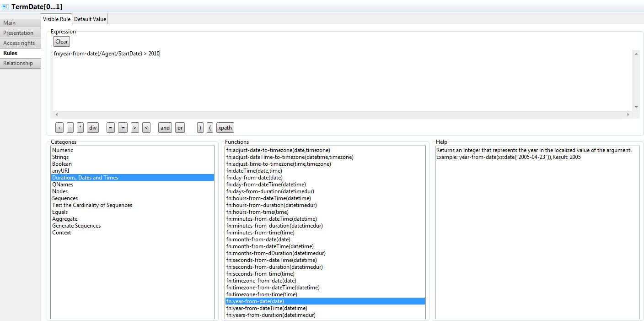The width and height of the screenshot is (644, 321).
Task: Switch to the Default Value tab
Action: point(90,19)
